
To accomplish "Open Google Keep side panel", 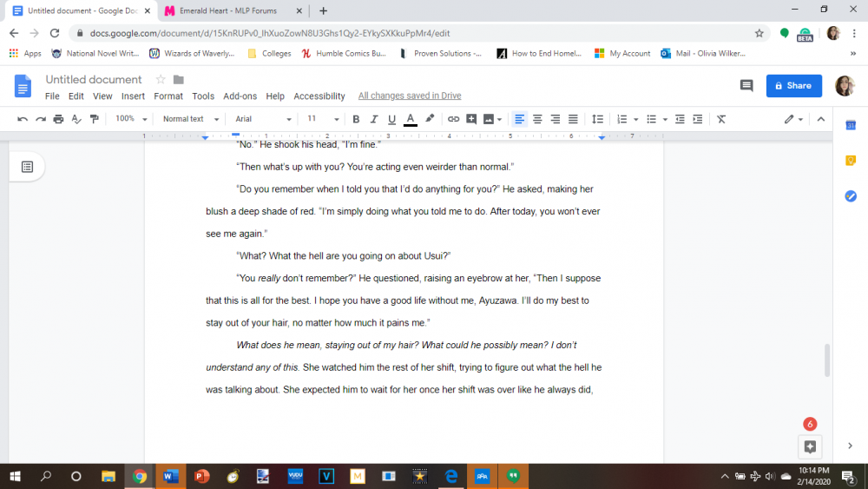I will coord(851,161).
